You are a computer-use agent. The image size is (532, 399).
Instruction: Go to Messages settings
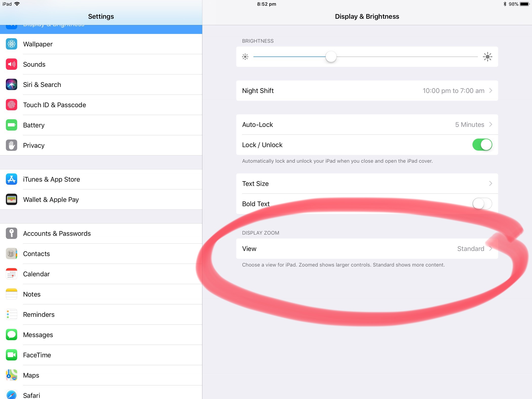pos(38,335)
